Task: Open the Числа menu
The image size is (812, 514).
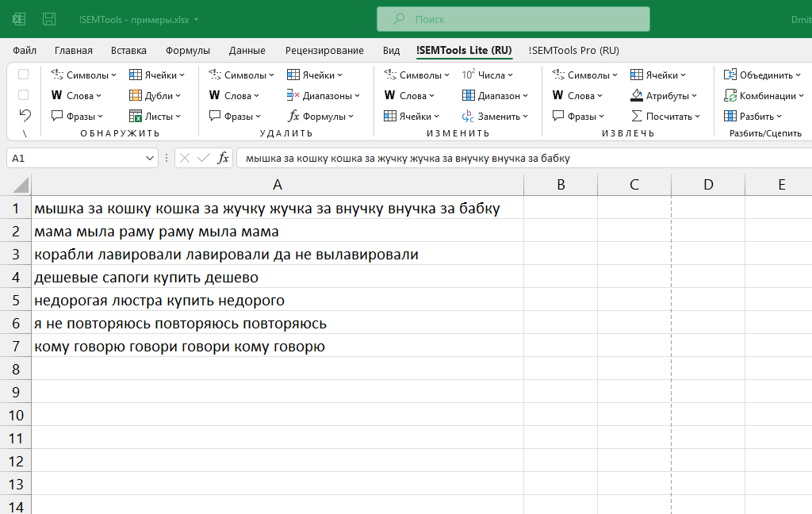Action: 487,75
